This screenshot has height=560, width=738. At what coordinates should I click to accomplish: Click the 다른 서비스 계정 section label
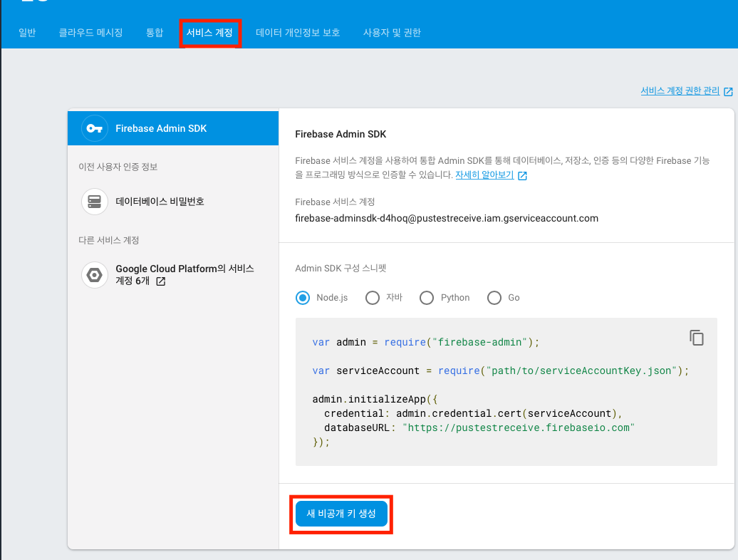click(109, 241)
